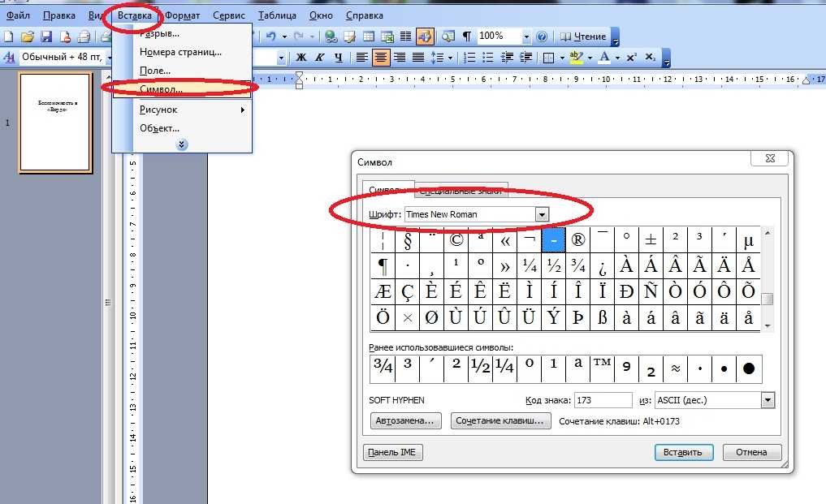Expand the border style dropdown arrow
Image resolution: width=826 pixels, height=504 pixels.
562,58
